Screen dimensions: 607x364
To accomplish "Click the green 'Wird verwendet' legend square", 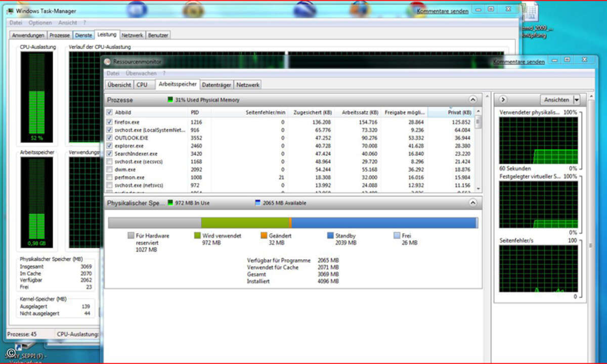I will (x=198, y=236).
